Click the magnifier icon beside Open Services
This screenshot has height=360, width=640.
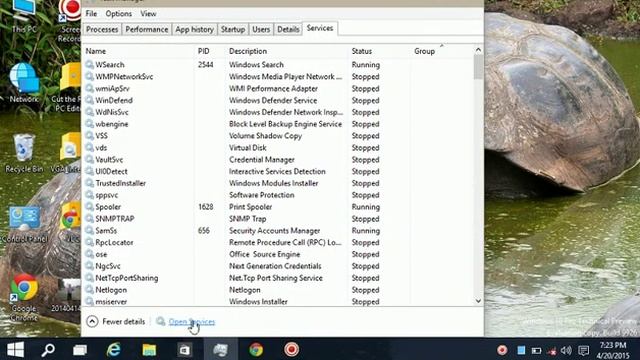coord(161,321)
